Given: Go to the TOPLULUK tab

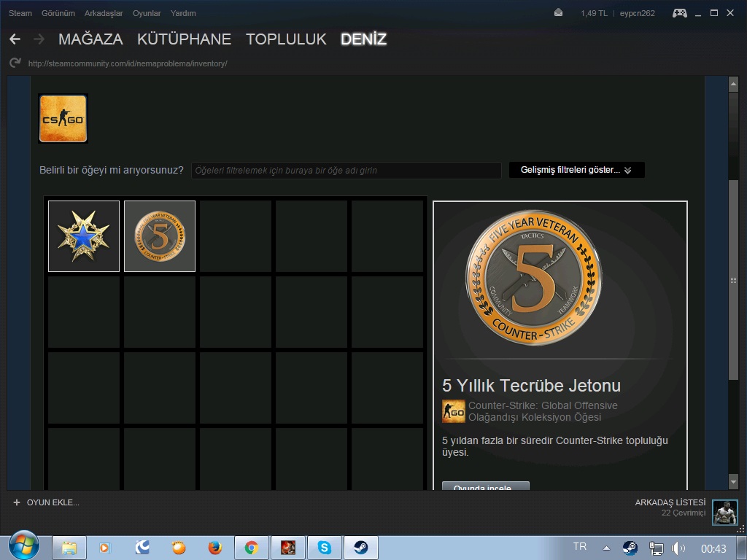Looking at the screenshot, I should point(286,39).
